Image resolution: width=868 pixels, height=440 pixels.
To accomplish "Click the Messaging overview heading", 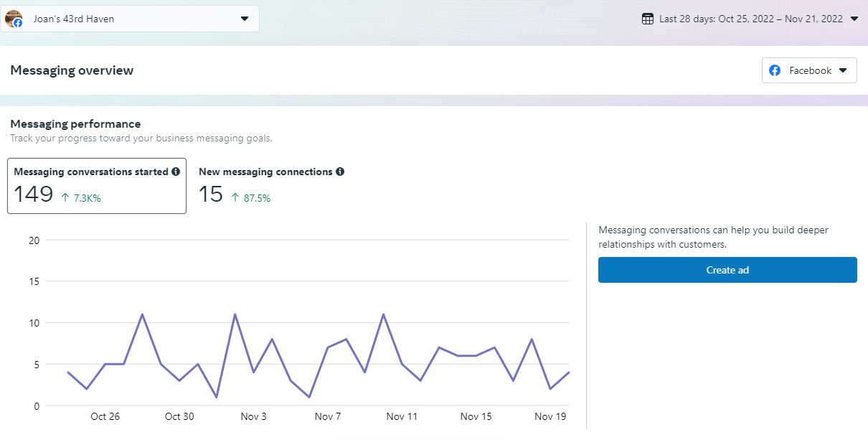I will [x=72, y=70].
